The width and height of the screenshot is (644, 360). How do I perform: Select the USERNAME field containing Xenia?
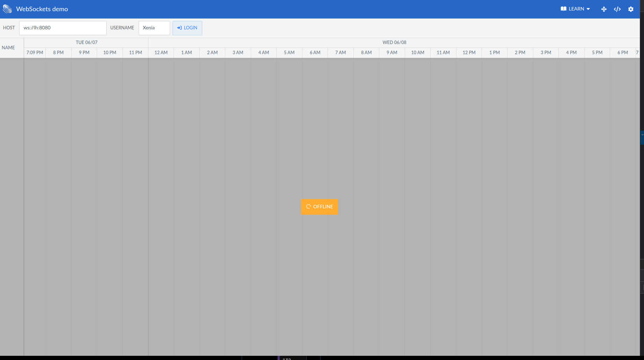(x=154, y=28)
